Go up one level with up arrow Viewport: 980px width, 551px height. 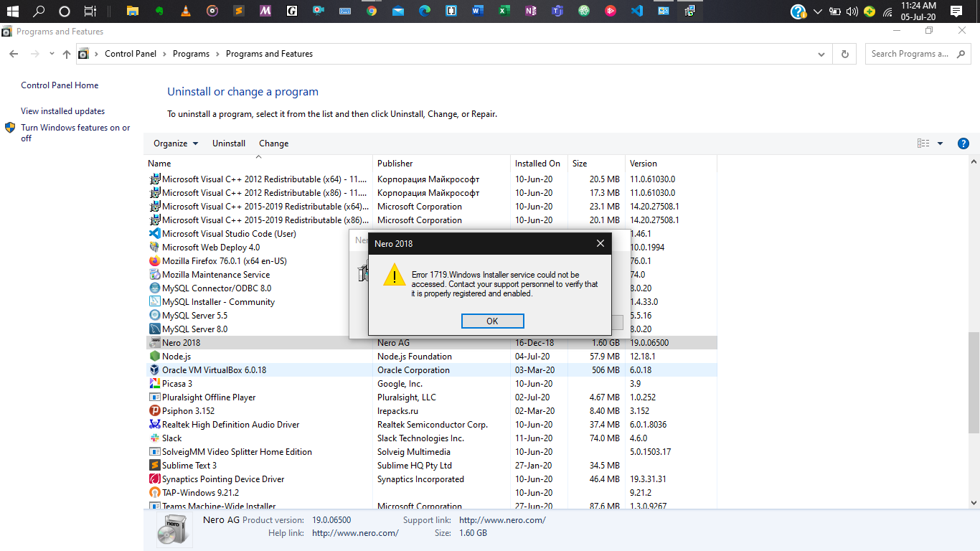point(67,54)
